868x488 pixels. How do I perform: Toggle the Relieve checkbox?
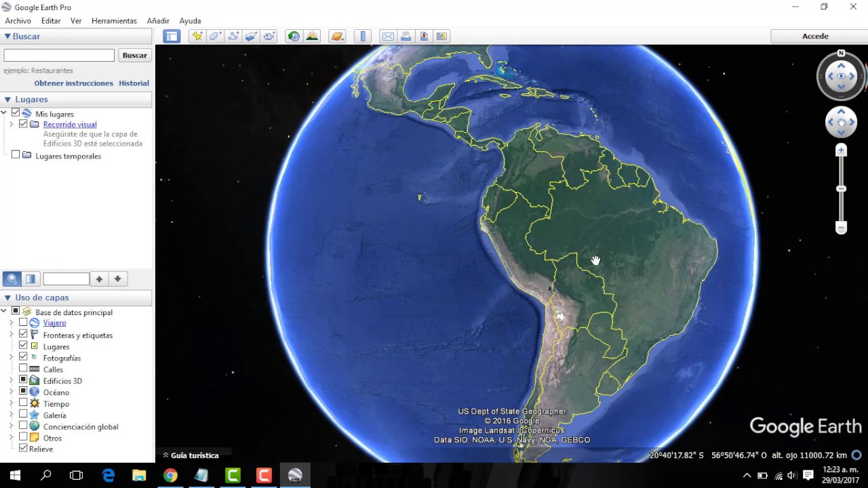tap(23, 448)
